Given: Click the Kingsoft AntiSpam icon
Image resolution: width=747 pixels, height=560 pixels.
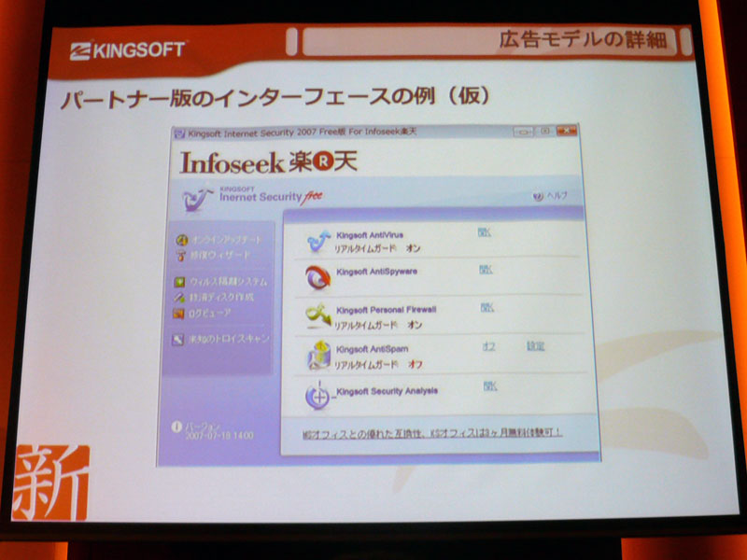Looking at the screenshot, I should pos(318,356).
